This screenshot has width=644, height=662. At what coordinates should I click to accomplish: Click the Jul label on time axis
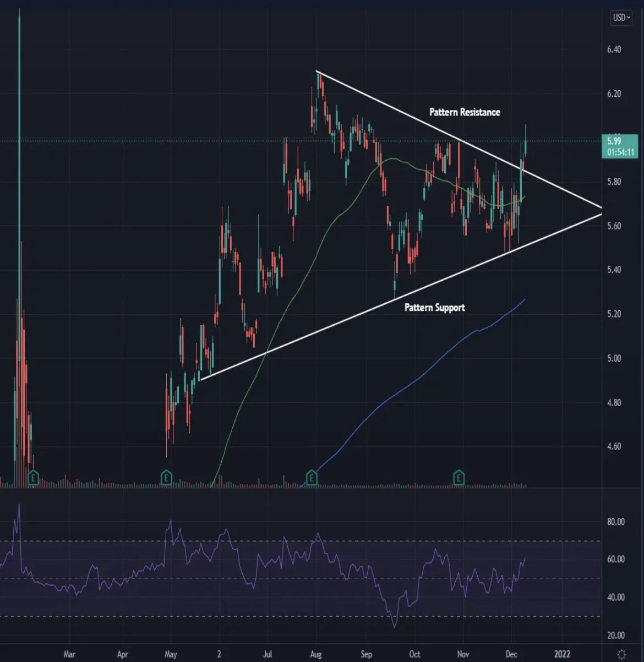tap(268, 654)
